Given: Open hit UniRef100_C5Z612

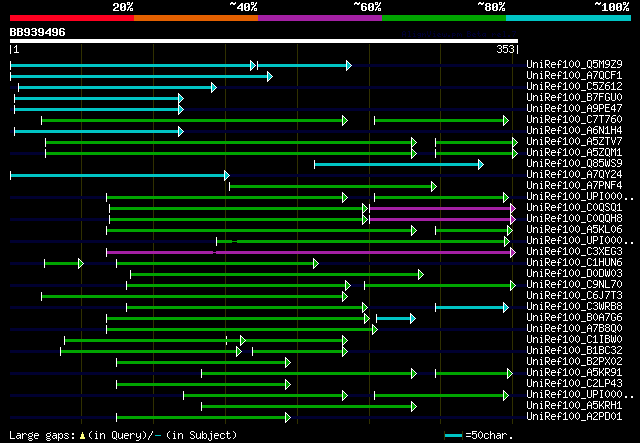Looking at the screenshot, I should pos(574,87).
